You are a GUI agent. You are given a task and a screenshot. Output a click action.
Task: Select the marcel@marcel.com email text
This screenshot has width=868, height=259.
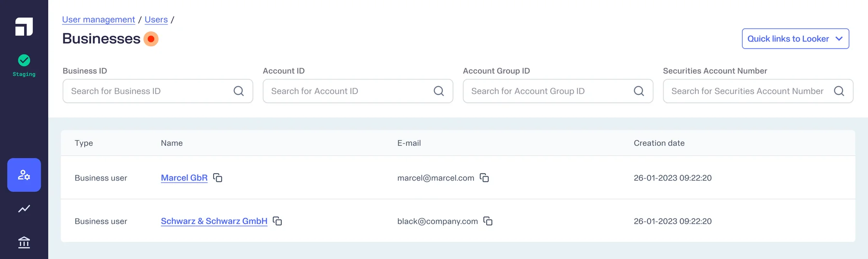click(436, 178)
